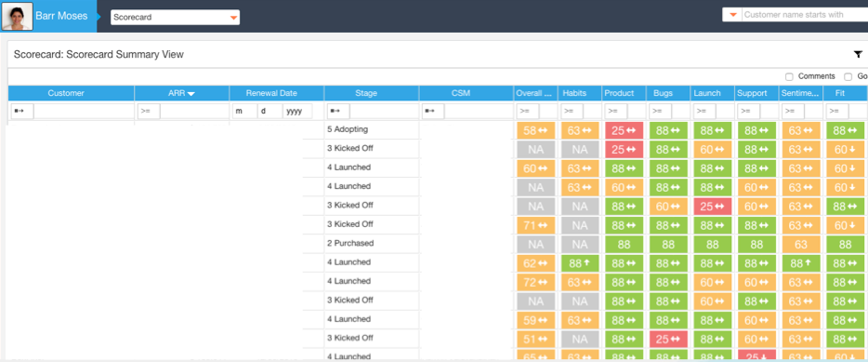The width and height of the screenshot is (868, 362).
Task: Click the Barr Moses profile photo
Action: tap(17, 16)
